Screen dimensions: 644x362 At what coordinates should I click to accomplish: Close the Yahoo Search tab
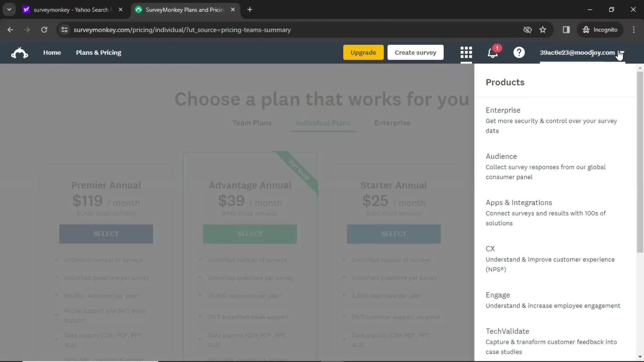(120, 10)
